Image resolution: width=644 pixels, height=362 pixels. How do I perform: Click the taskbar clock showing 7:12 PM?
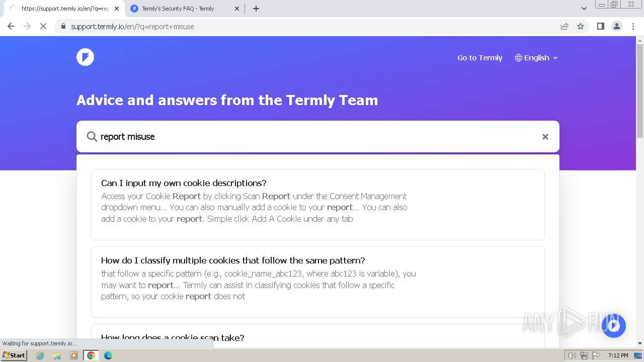tap(618, 355)
